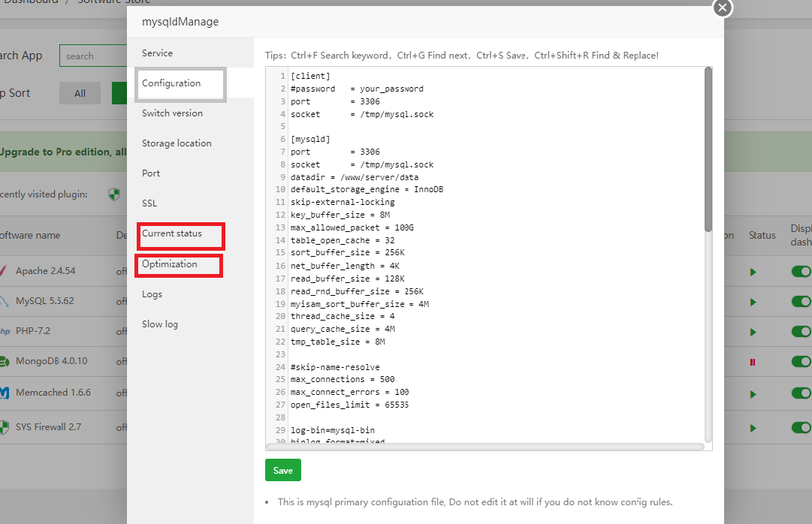
Task: Click the MySQL row play status icon
Action: tap(753, 302)
